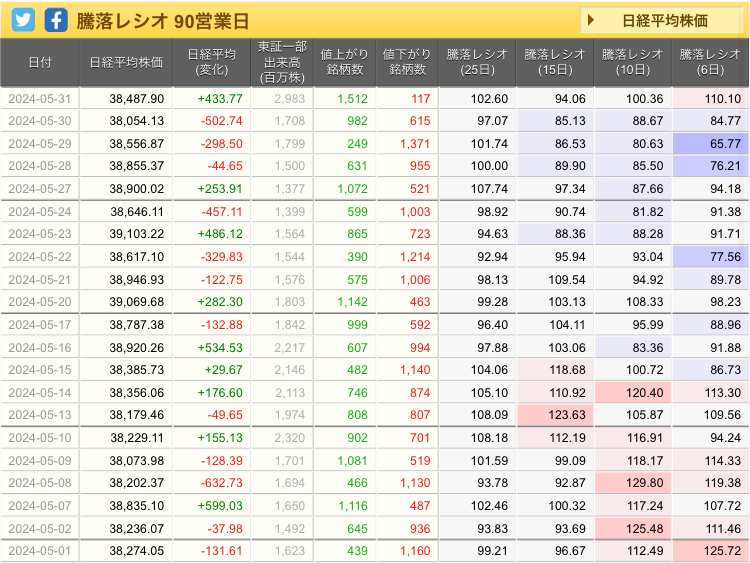Select the 騰落レシオ(10日) column header
Image resolution: width=750 pixels, height=563 pixels.
pyautogui.click(x=633, y=63)
